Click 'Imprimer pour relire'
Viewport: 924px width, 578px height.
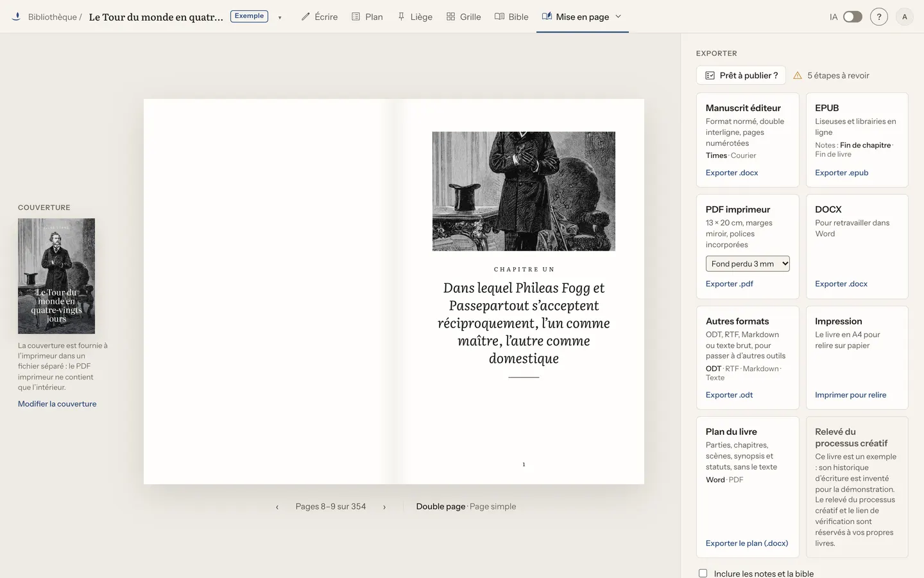tap(851, 395)
